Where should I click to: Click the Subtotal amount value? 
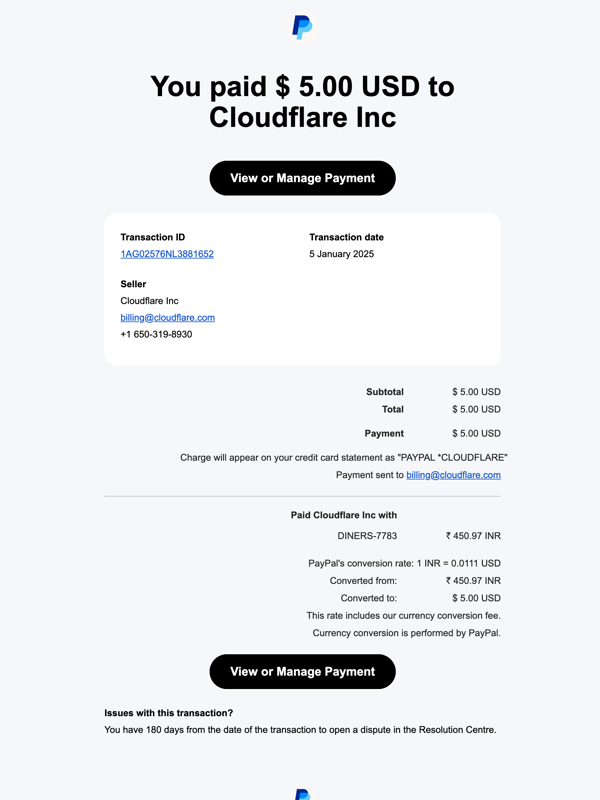tap(476, 392)
